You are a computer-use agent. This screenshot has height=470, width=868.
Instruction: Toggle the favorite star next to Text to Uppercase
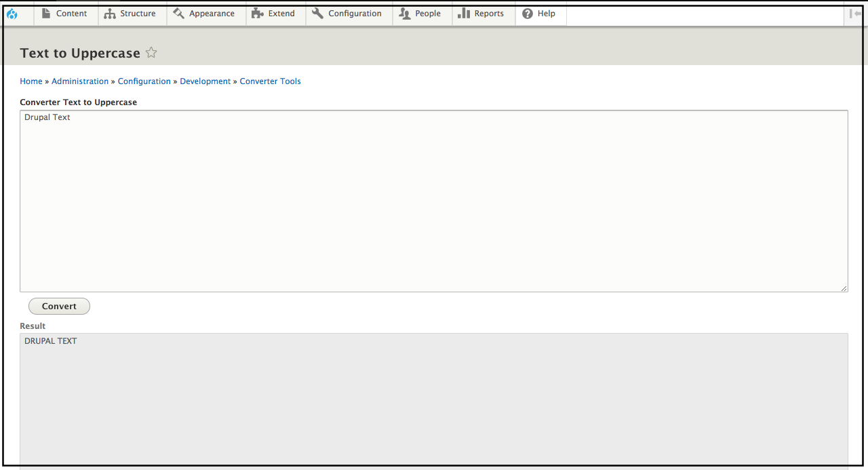pyautogui.click(x=151, y=52)
